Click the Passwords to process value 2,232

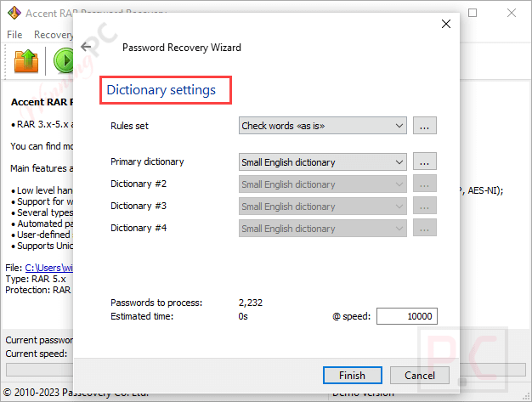tap(251, 303)
